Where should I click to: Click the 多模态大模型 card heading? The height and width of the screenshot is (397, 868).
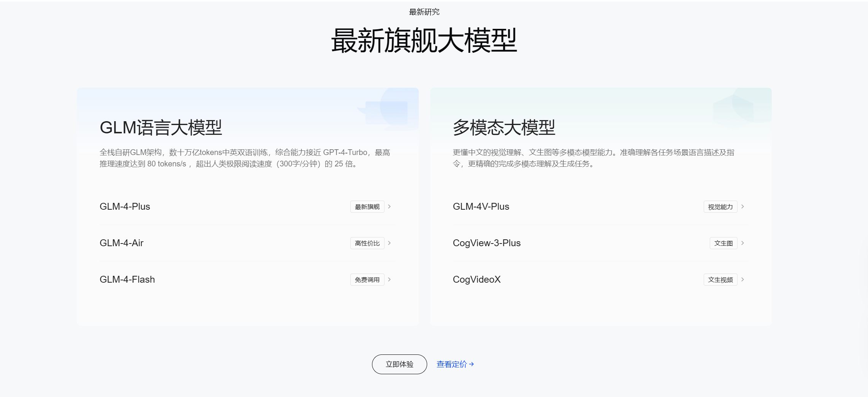point(504,128)
